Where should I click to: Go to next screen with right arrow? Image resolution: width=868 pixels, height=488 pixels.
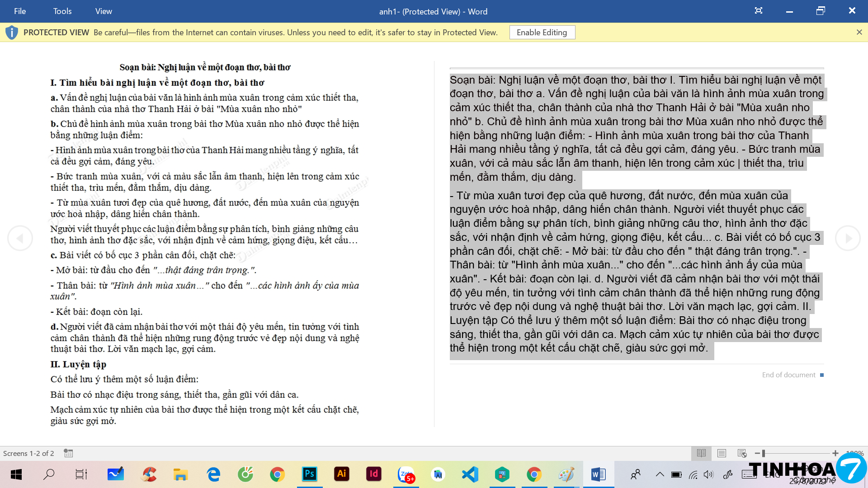point(848,238)
